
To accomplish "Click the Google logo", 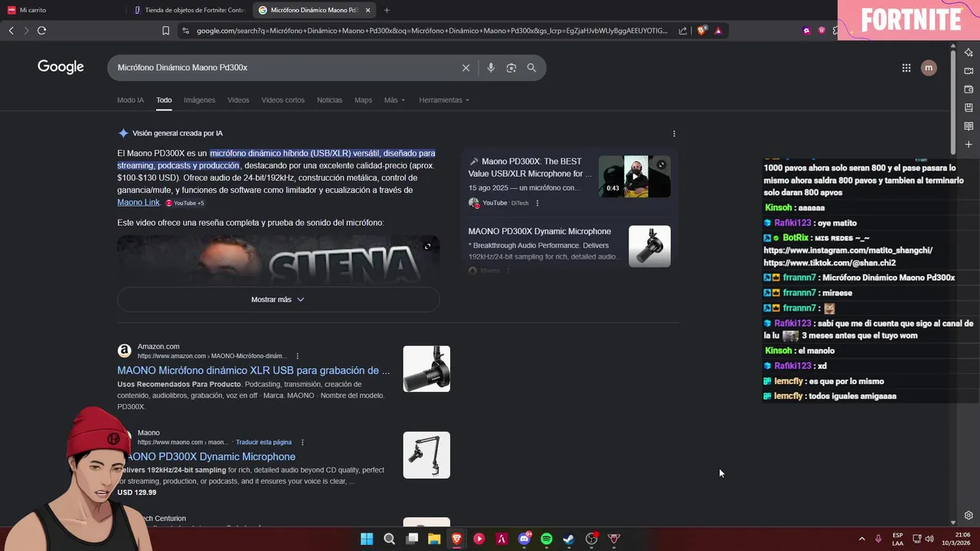I will [x=60, y=67].
